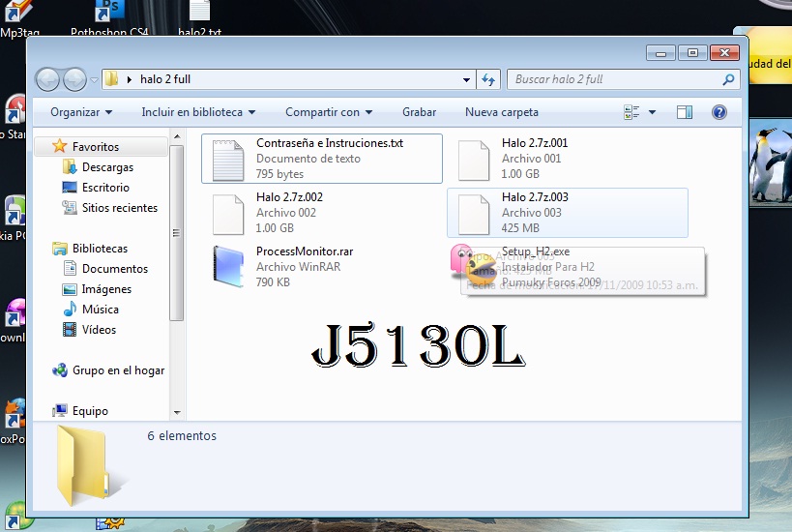Viewport: 792px width, 532px height.
Task: Open the recent pages dropdown arrow
Action: click(94, 80)
